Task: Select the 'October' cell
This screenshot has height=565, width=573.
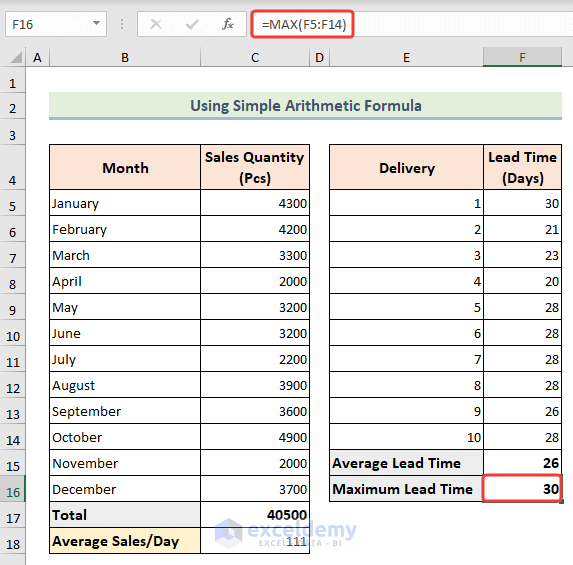Action: (x=125, y=437)
